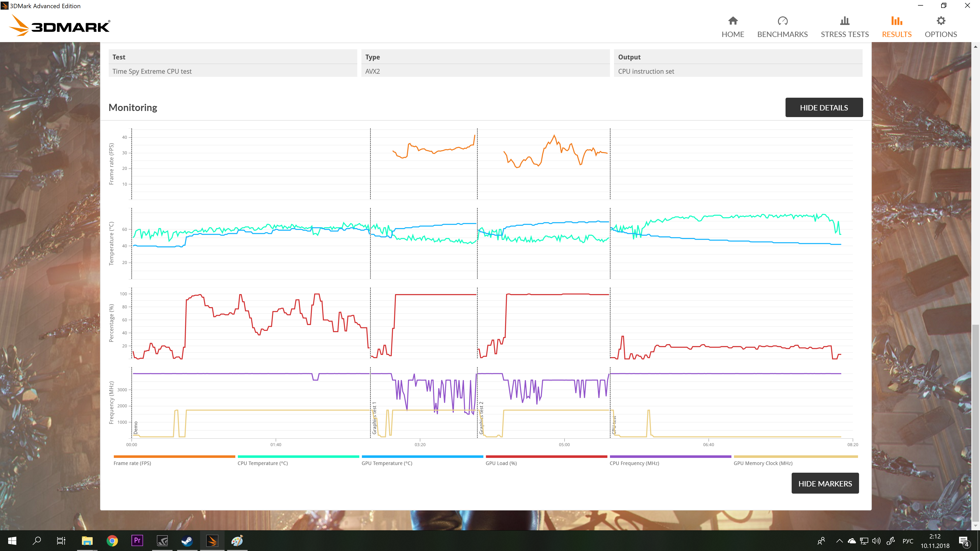
Task: Click the 3DMark logo
Action: click(x=60, y=26)
